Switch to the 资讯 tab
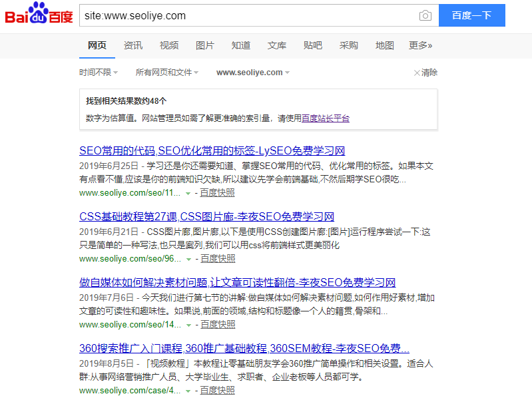The width and height of the screenshot is (532, 398). pos(133,45)
